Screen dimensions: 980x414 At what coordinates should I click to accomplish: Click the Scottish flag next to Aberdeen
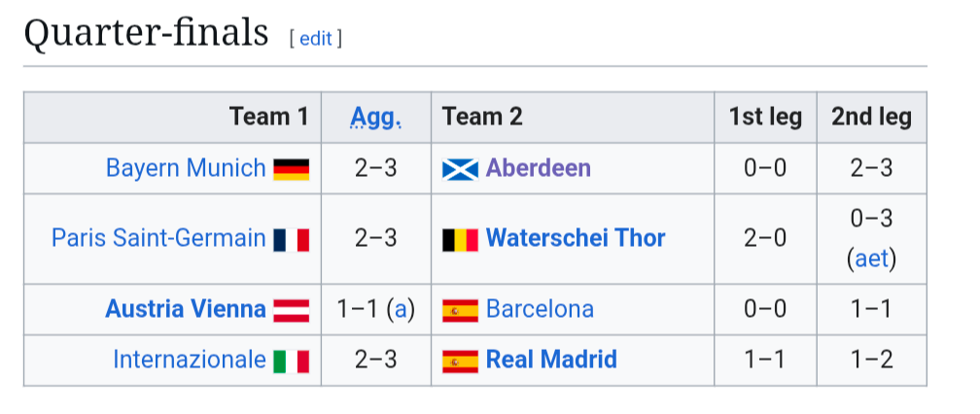[x=460, y=169]
